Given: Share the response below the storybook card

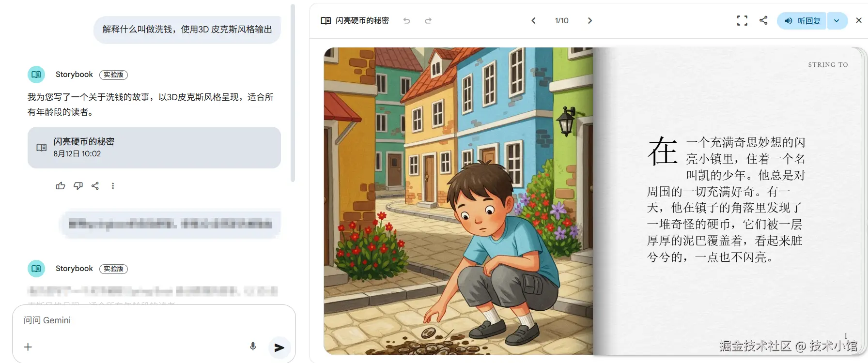Looking at the screenshot, I should pyautogui.click(x=95, y=186).
